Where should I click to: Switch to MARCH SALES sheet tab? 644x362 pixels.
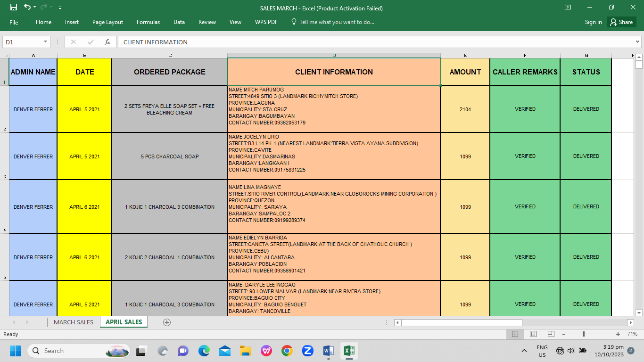[x=74, y=322]
